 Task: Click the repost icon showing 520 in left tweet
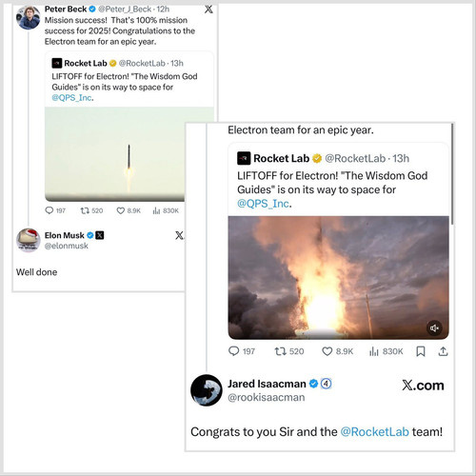pos(85,210)
